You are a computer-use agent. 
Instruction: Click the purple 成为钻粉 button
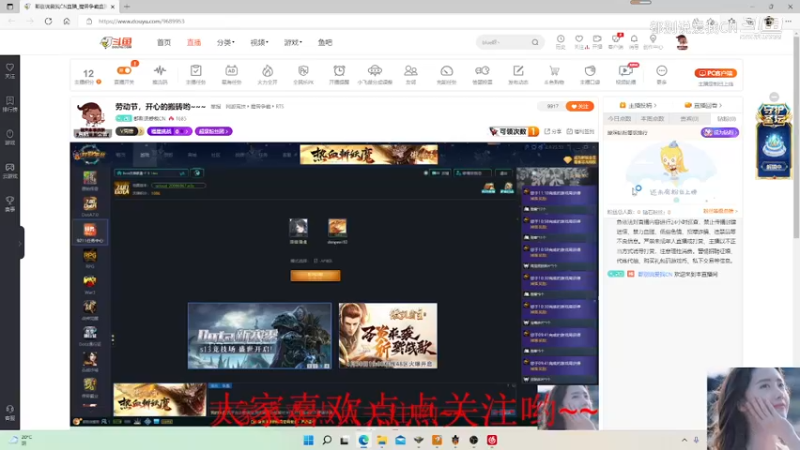tap(719, 132)
